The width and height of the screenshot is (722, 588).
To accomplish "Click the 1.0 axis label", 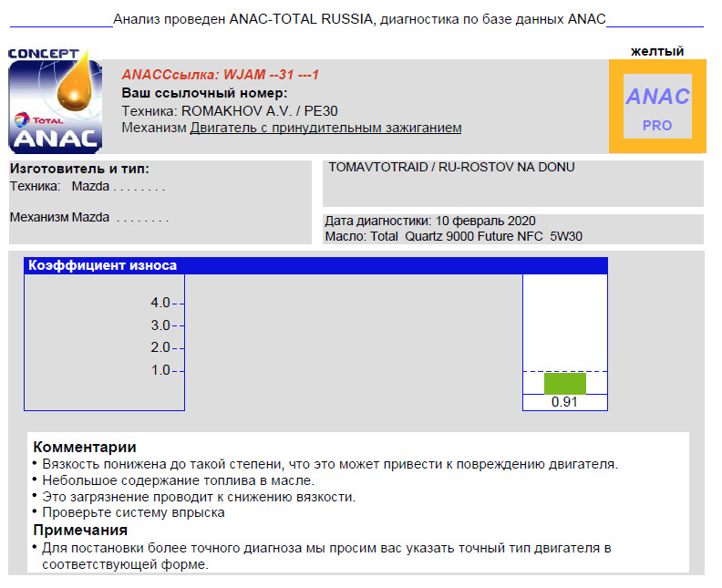I will click(160, 370).
